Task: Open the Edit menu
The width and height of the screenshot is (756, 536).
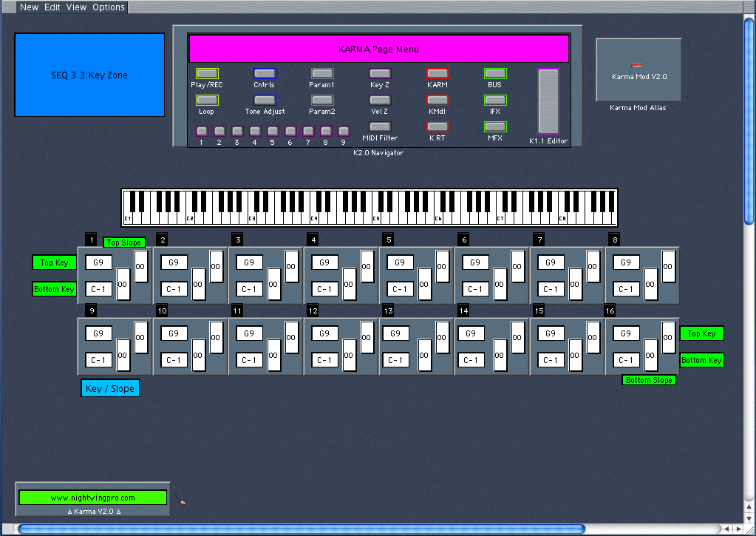Action: [52, 7]
